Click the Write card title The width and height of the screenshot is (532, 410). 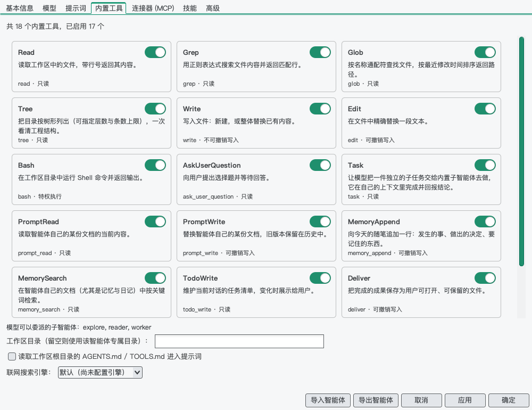click(192, 109)
